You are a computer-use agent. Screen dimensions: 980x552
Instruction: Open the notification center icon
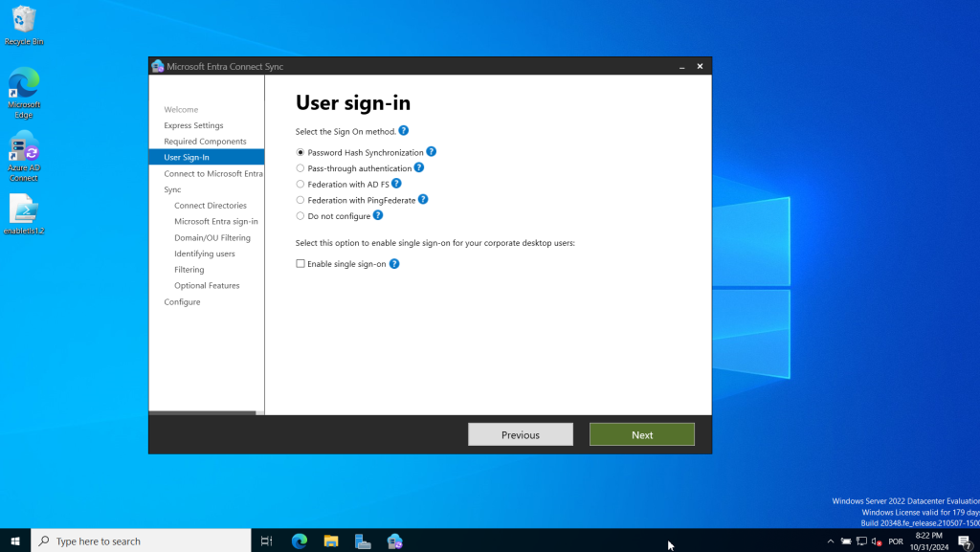coord(966,541)
